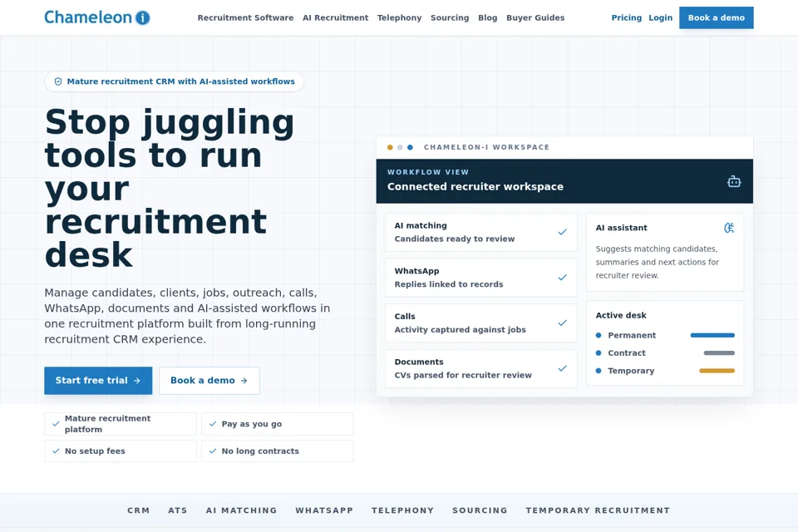
Task: Click the check icon beside No setup fees
Action: pyautogui.click(x=56, y=451)
